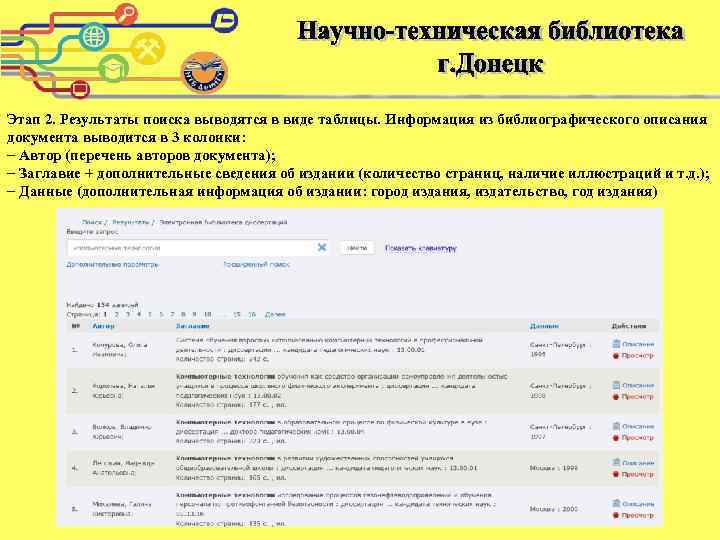The image size is (720, 540).
Task: Open the Дополнительные параметры link
Action: (x=112, y=264)
